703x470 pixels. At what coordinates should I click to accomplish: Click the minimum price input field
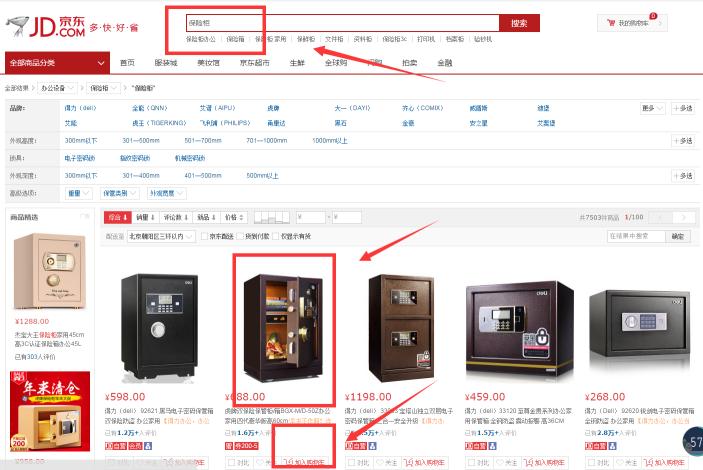tap(311, 218)
